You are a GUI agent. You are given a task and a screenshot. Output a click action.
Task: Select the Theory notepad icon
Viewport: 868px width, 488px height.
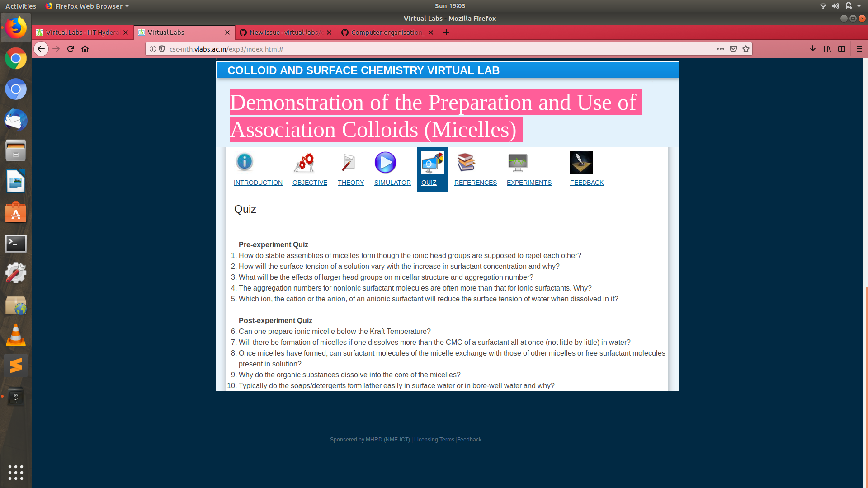coord(347,162)
